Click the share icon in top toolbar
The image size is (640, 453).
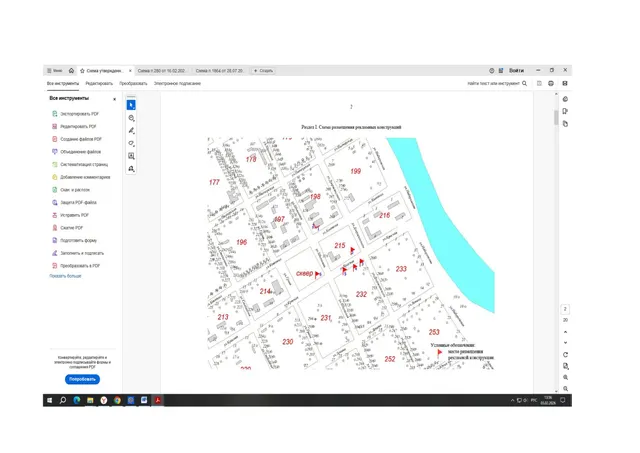coord(565,83)
